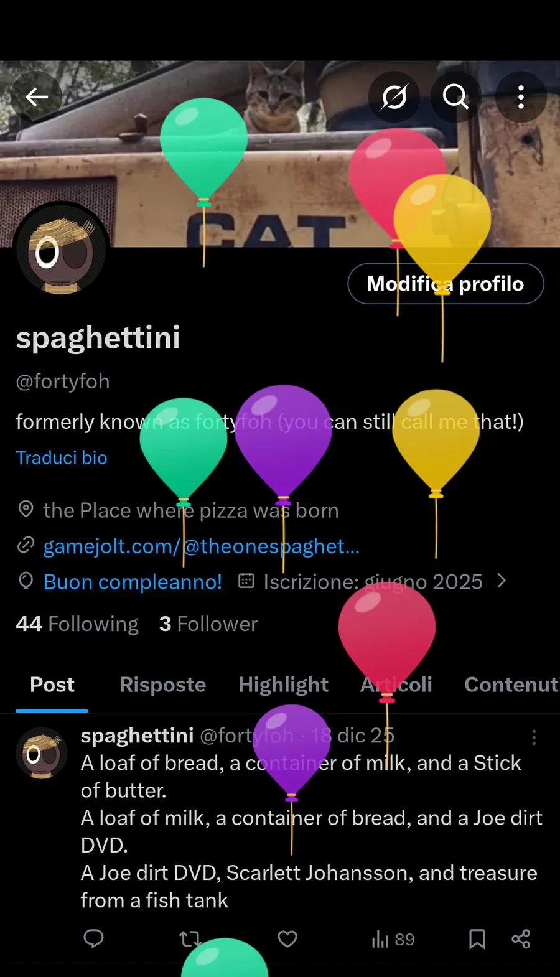
Task: Tap the back arrow icon
Action: pyautogui.click(x=37, y=96)
